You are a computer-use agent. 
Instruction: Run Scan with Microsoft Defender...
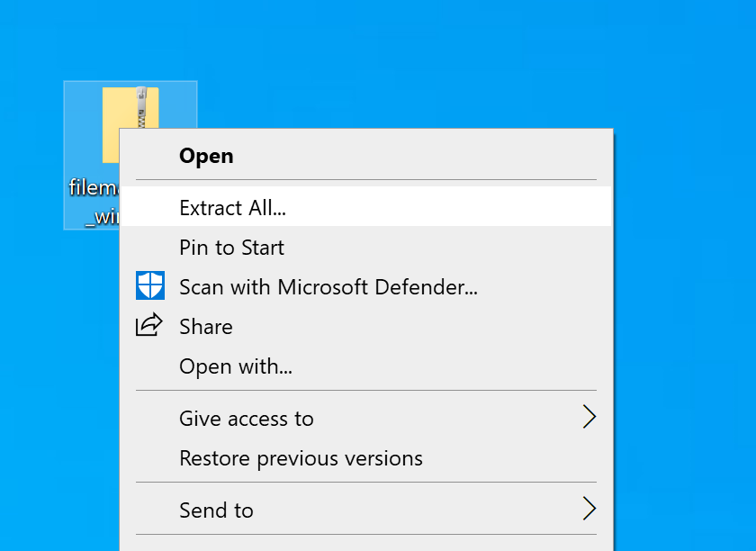click(328, 287)
